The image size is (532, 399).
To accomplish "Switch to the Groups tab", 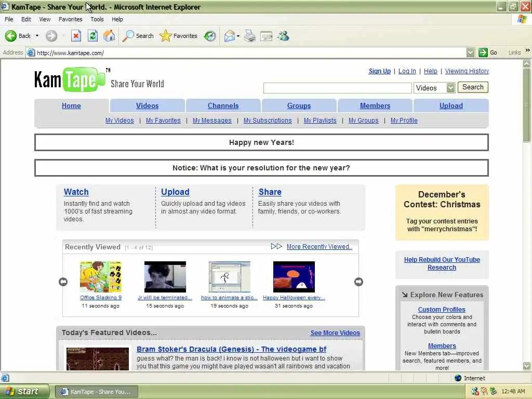I will point(299,105).
